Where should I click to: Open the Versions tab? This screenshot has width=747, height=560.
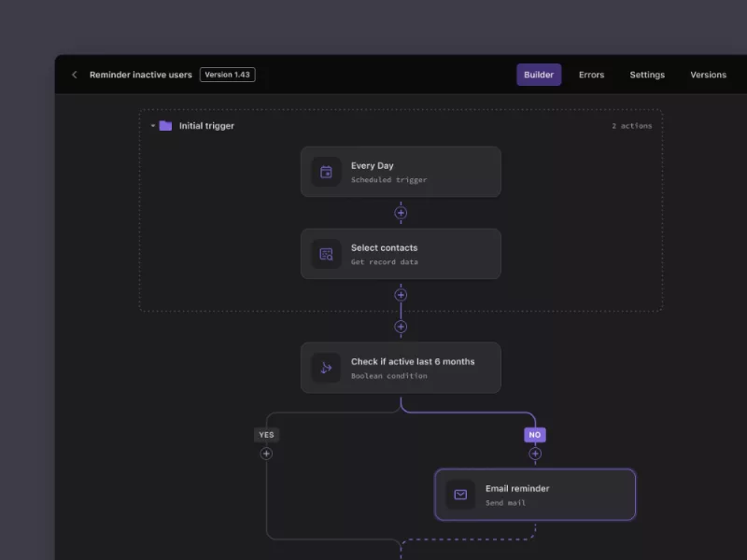(x=708, y=74)
